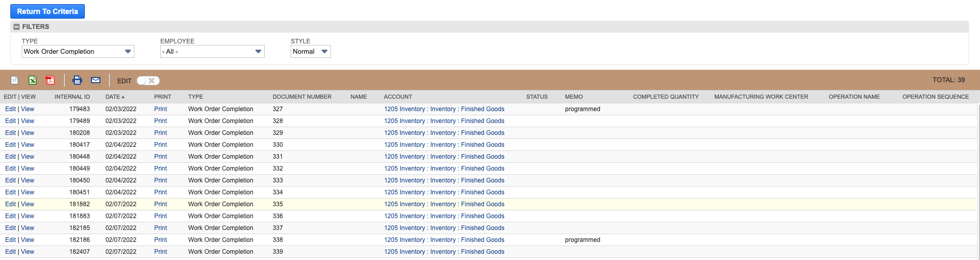
Task: Click the Return To Criteria button
Action: 48,11
